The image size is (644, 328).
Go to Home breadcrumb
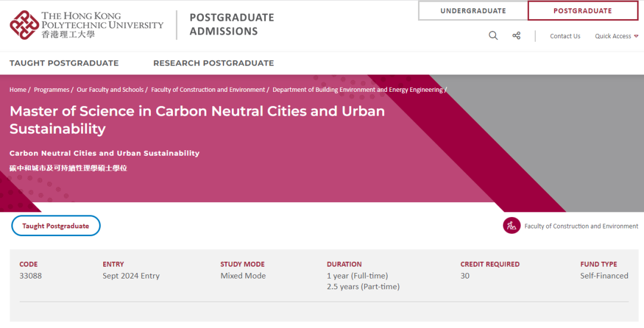click(18, 89)
